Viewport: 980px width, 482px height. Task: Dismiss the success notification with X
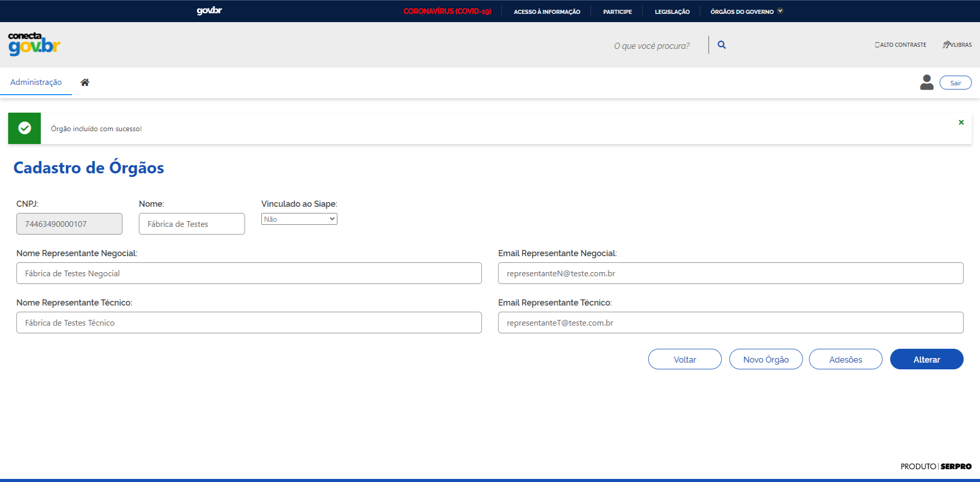tap(961, 122)
